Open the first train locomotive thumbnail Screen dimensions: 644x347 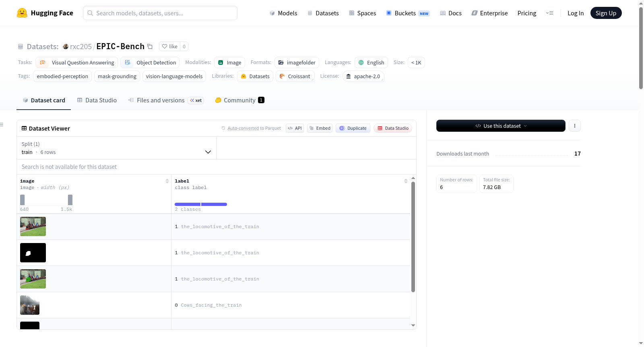[x=33, y=226]
